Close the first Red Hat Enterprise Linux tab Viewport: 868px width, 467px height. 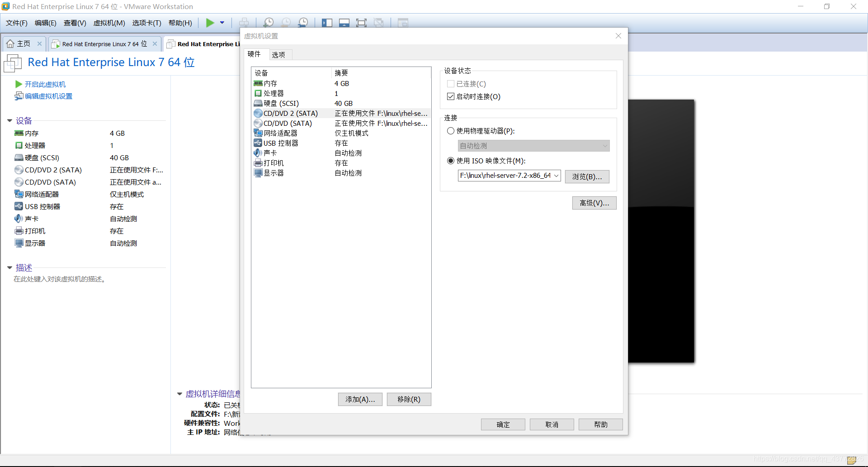coord(155,44)
